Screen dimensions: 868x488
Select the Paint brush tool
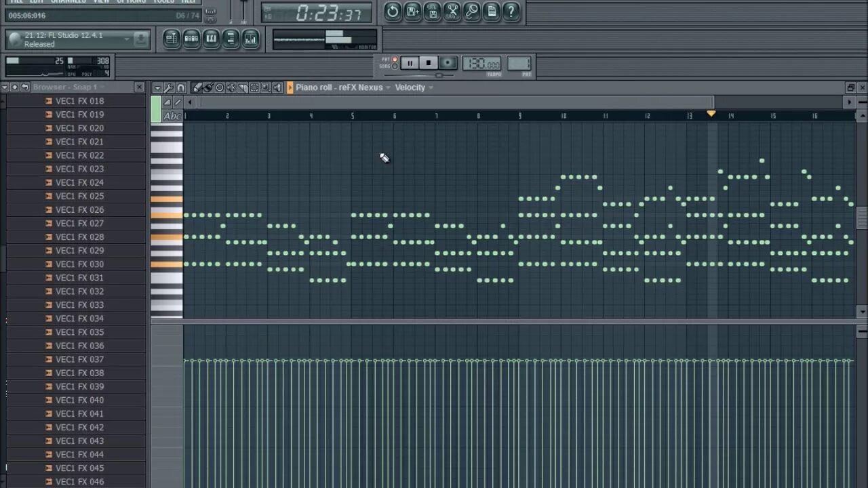pyautogui.click(x=208, y=87)
